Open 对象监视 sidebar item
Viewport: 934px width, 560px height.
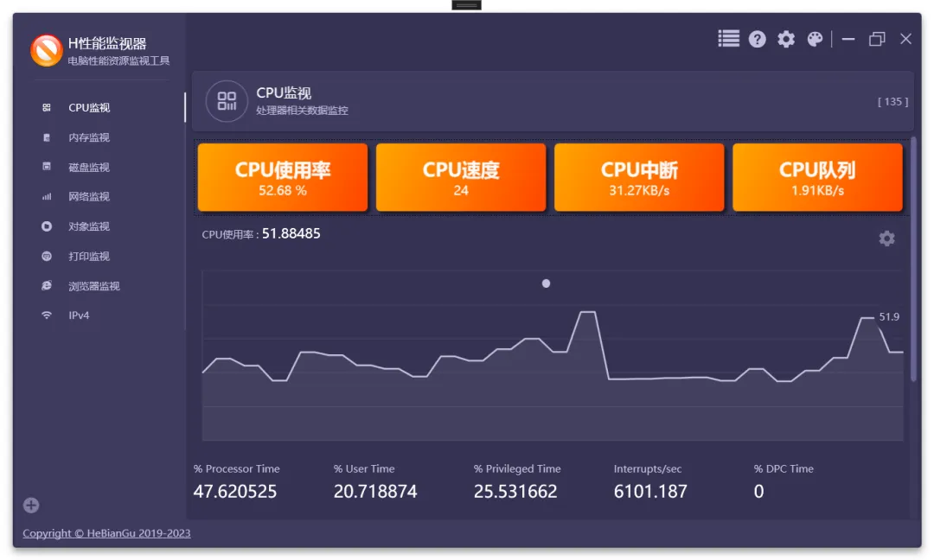[89, 226]
